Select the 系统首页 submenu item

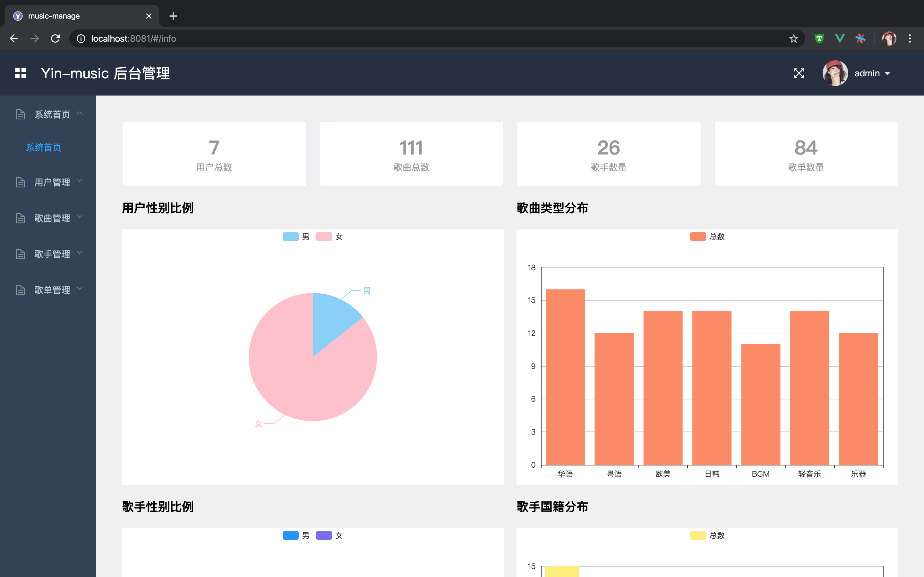44,147
